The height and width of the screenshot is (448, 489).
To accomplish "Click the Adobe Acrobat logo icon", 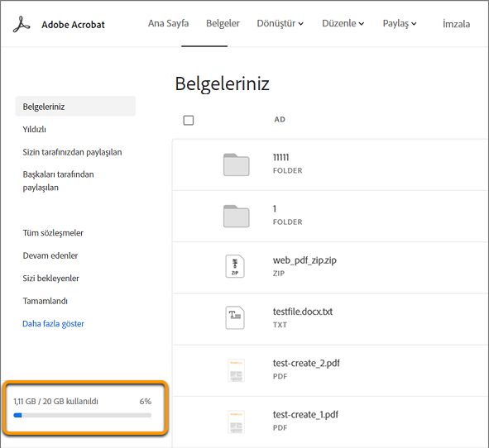I will tap(22, 24).
